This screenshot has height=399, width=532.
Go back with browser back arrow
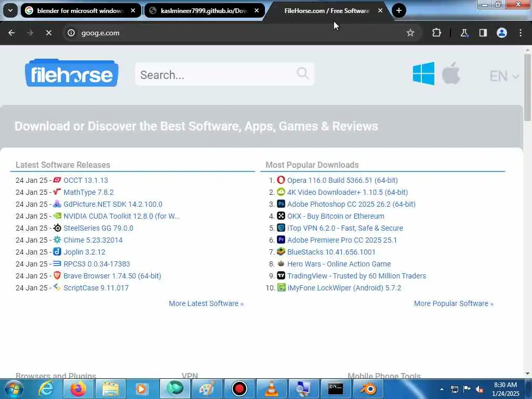point(11,33)
